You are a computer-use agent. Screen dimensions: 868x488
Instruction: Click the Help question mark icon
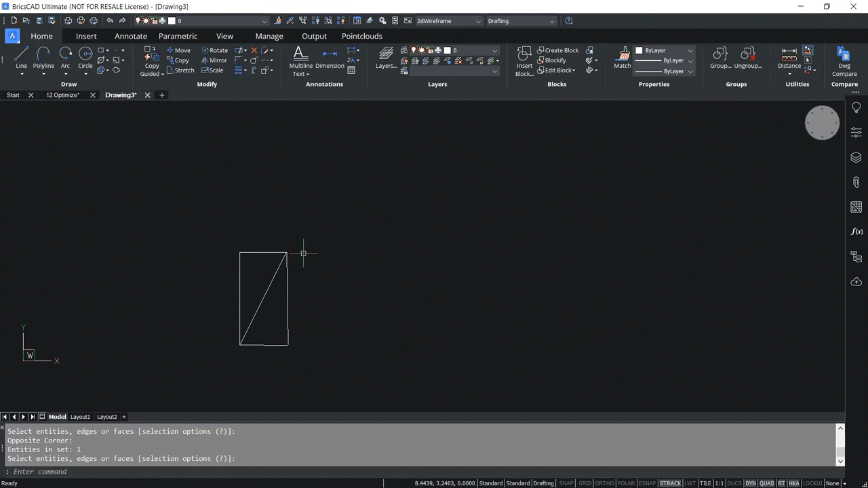569,21
